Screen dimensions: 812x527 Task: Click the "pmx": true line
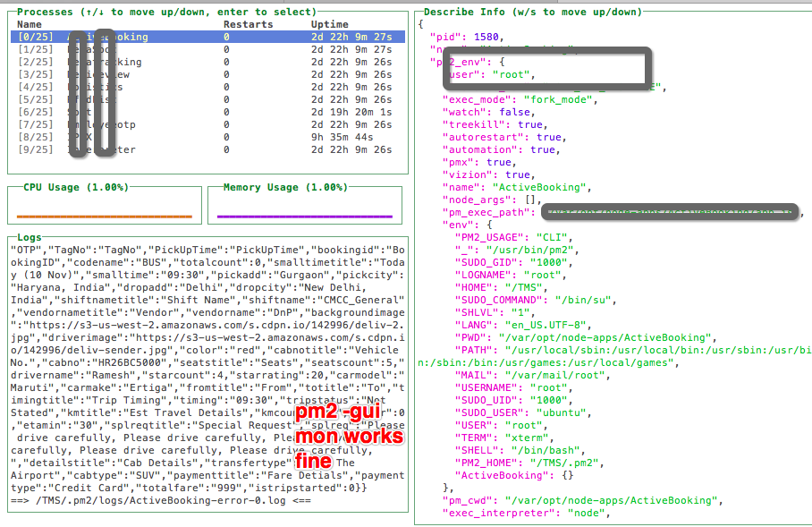tap(479, 162)
